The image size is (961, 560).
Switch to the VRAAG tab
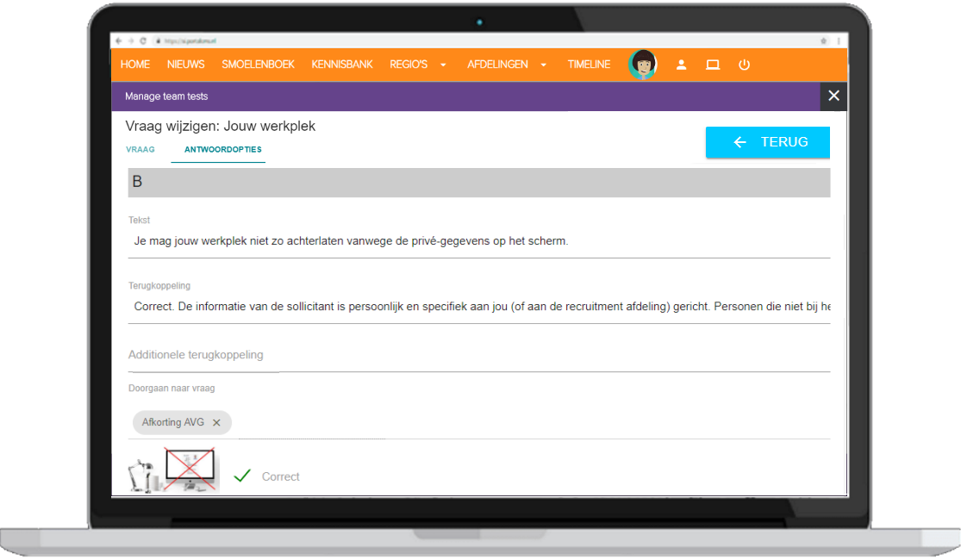pos(140,149)
